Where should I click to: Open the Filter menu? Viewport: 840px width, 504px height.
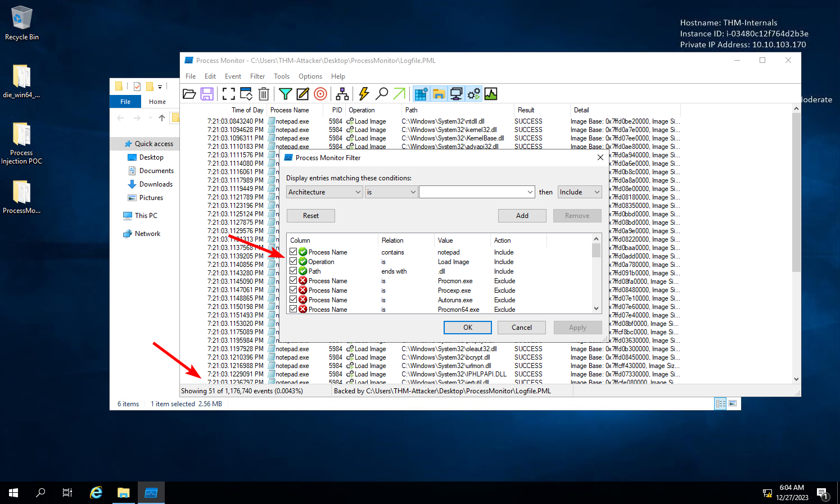(258, 76)
